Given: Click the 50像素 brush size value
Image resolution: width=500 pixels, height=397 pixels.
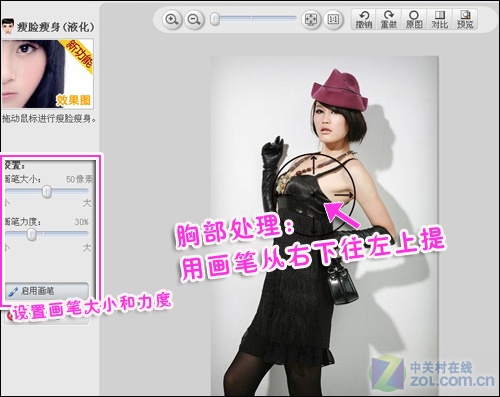Looking at the screenshot, I should (79, 179).
